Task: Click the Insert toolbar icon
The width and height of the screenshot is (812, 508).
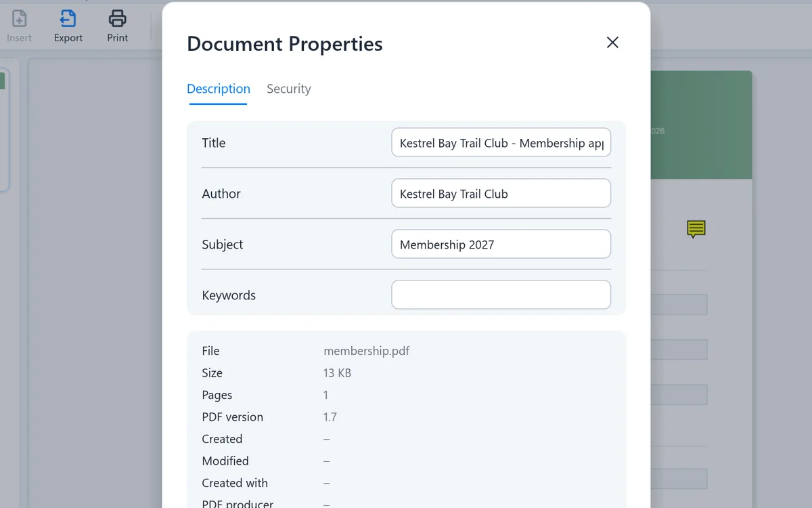Action: tap(20, 18)
